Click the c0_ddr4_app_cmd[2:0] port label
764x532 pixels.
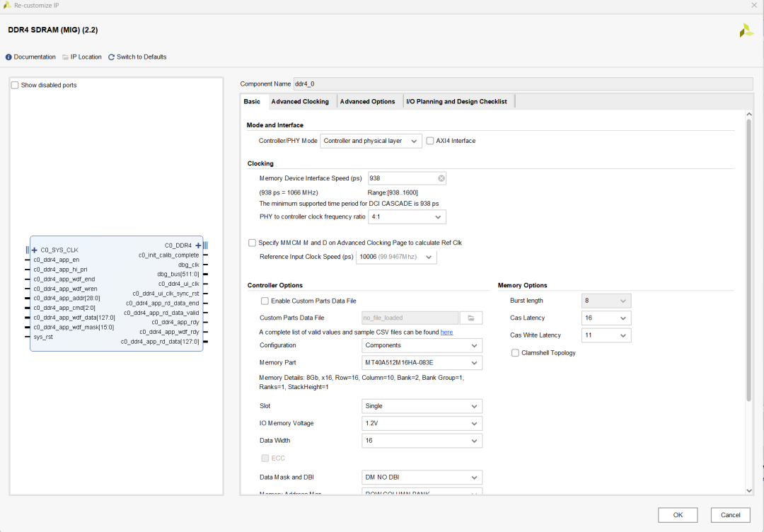tap(64, 308)
